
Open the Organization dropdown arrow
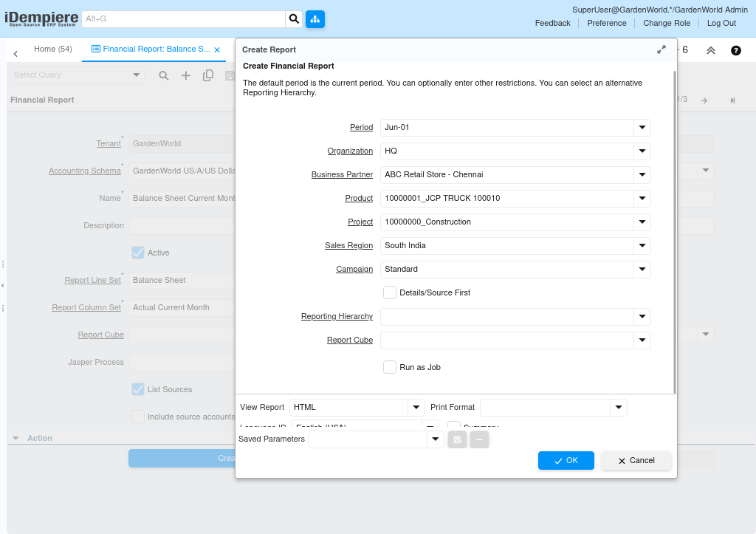tap(642, 151)
